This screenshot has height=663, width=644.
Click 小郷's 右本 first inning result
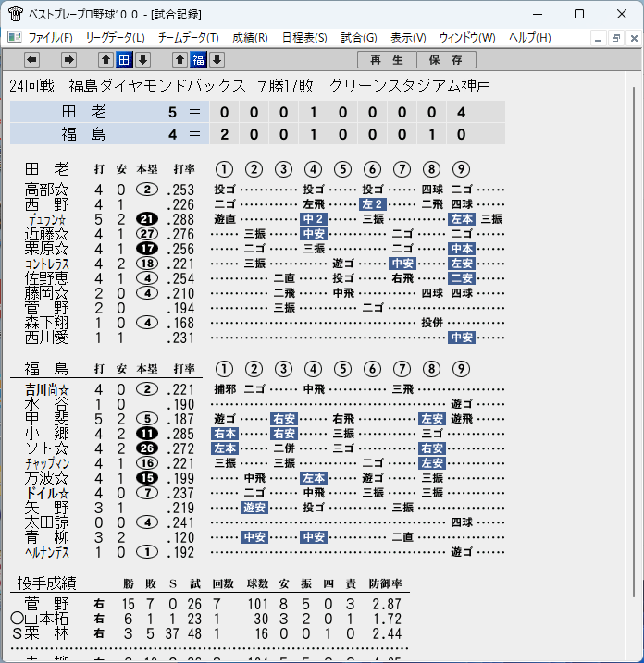click(225, 434)
